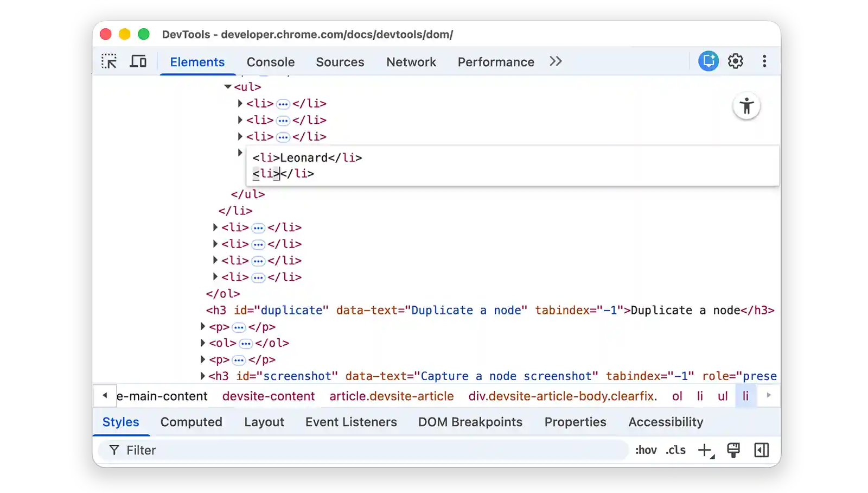Expand the collapsed p node
This screenshot has width=868, height=493.
pyautogui.click(x=203, y=327)
